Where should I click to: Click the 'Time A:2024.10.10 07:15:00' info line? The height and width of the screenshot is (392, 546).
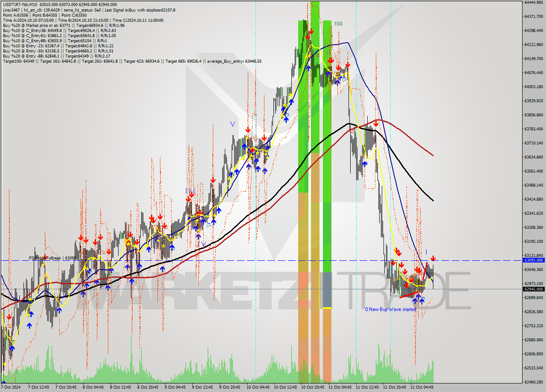point(83,20)
